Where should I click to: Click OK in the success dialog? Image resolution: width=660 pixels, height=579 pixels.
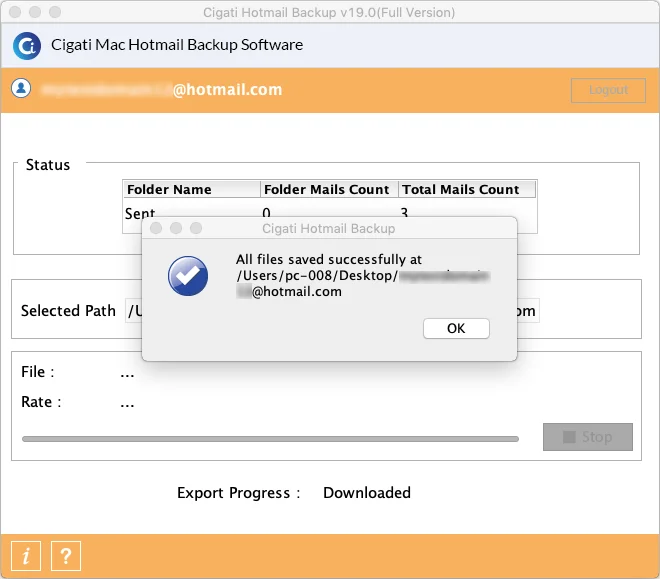(x=456, y=328)
